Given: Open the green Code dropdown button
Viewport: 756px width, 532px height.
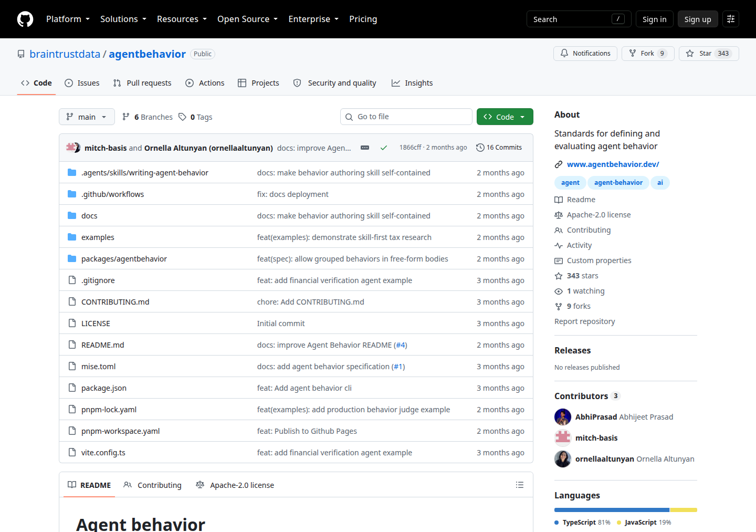Looking at the screenshot, I should pyautogui.click(x=505, y=117).
